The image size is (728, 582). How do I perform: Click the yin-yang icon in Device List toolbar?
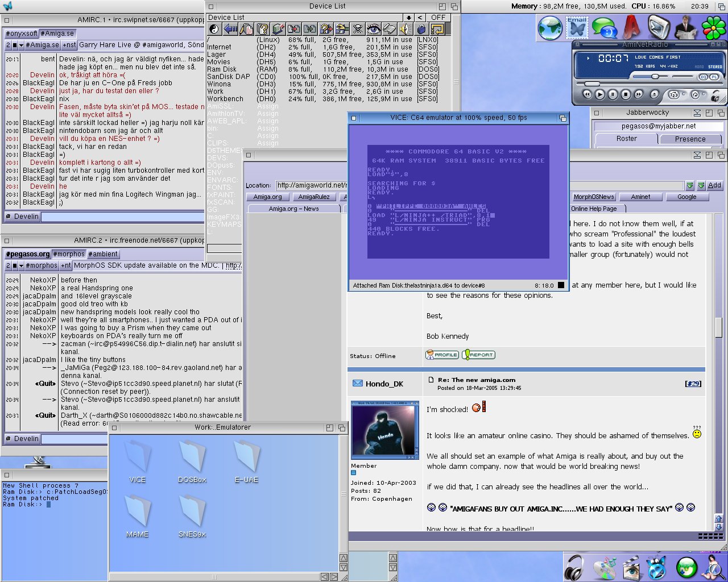214,29
